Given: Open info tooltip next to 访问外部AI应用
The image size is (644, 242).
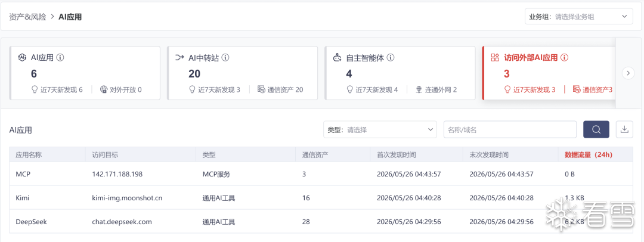Looking at the screenshot, I should point(564,58).
